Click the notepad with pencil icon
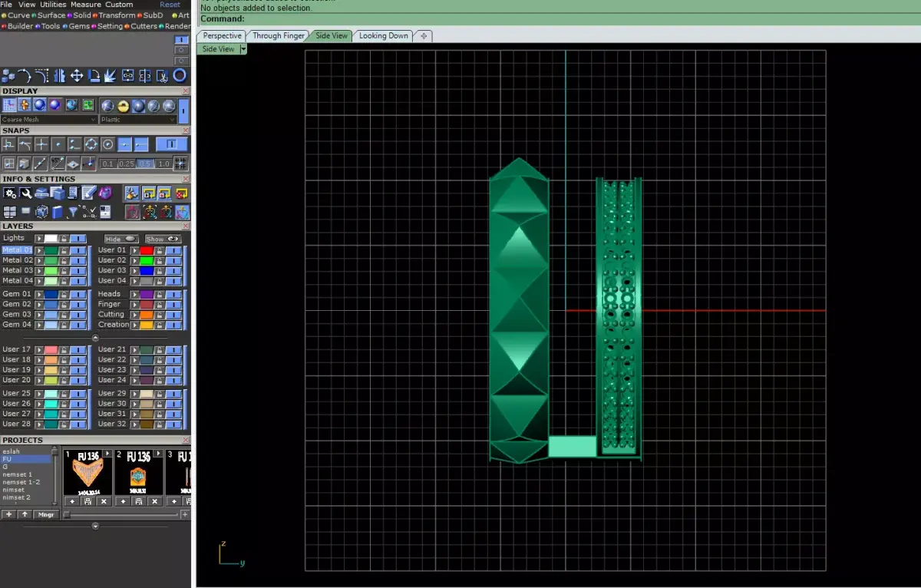This screenshot has height=588, width=921. tap(89, 193)
